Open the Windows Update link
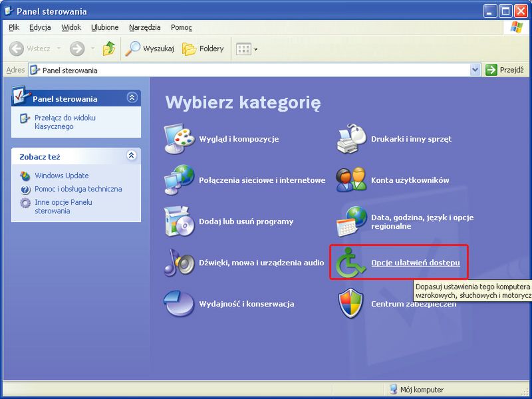532x399 pixels. (x=62, y=176)
